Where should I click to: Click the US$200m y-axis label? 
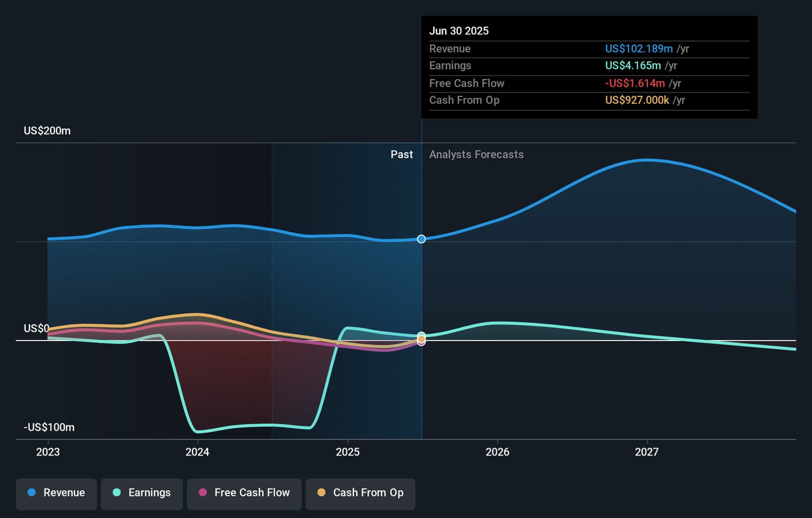pyautogui.click(x=47, y=131)
